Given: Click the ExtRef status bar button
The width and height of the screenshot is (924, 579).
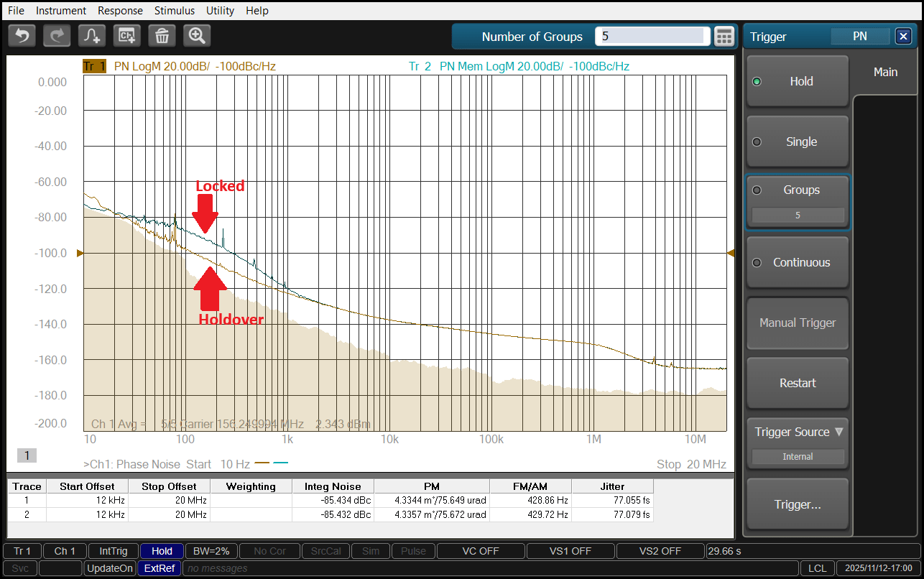Looking at the screenshot, I should pyautogui.click(x=159, y=568).
